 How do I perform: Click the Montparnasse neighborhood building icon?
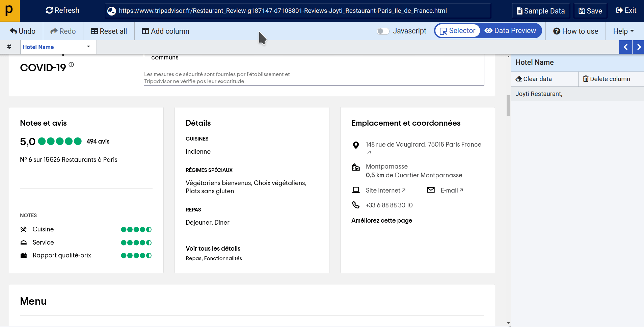(356, 167)
